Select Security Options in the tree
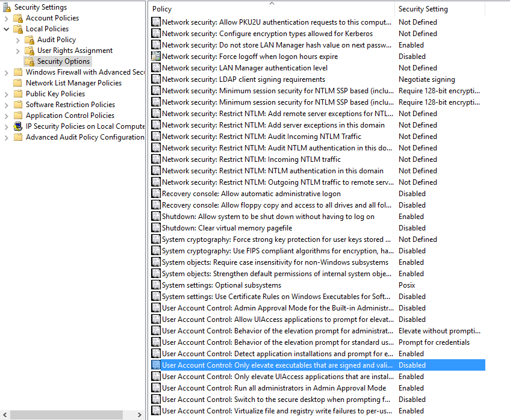The image size is (510, 420). pos(63,61)
